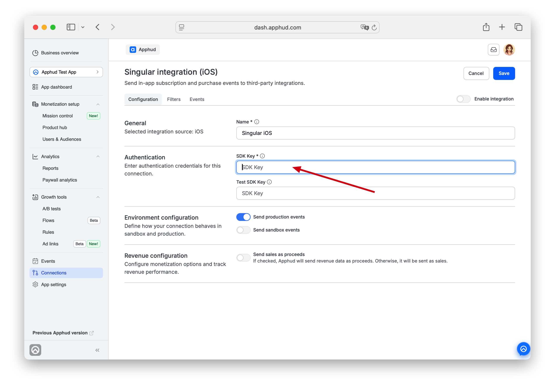Open the user avatar profile menu
The height and width of the screenshot is (392, 555).
[509, 50]
